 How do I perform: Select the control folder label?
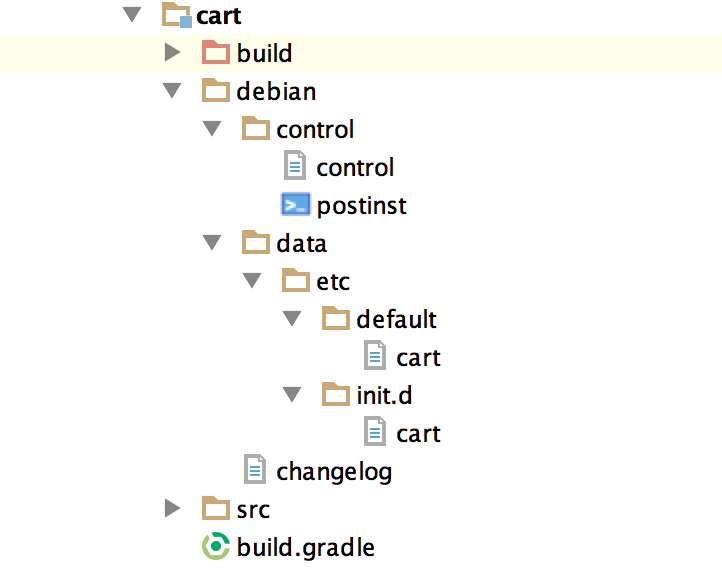315,129
